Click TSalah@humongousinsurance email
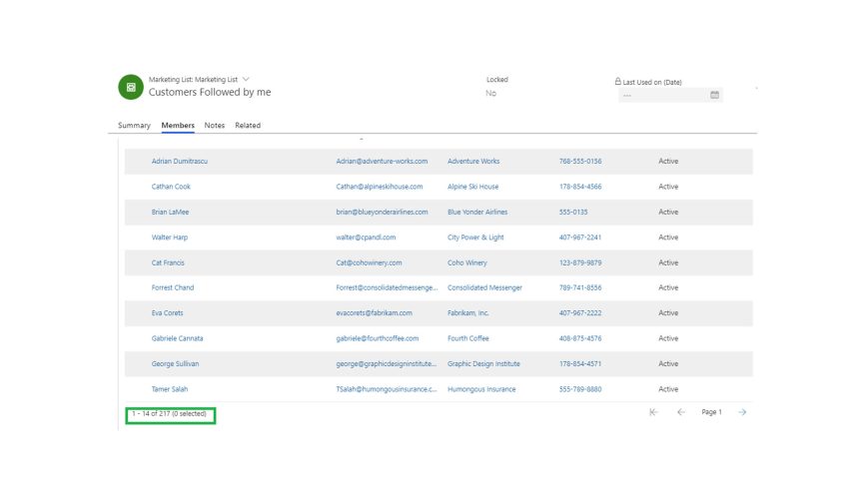The width and height of the screenshot is (868, 482). pyautogui.click(x=386, y=389)
